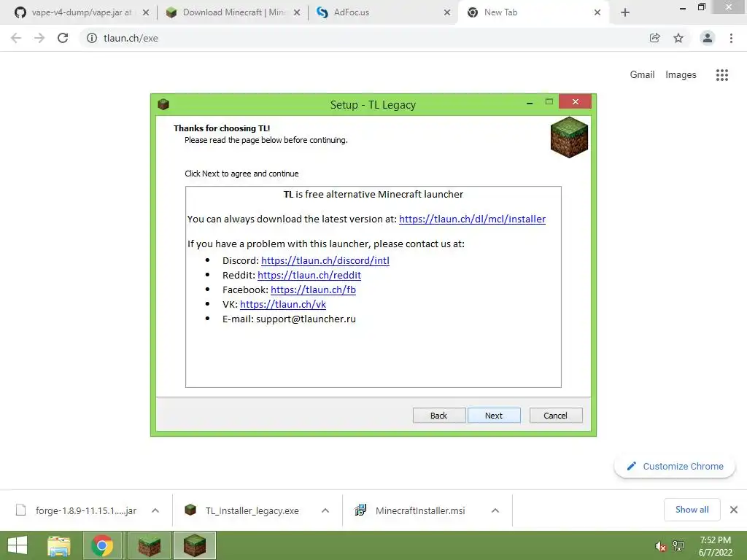Restore down the Chrome window
The image size is (747, 560).
point(702,7)
